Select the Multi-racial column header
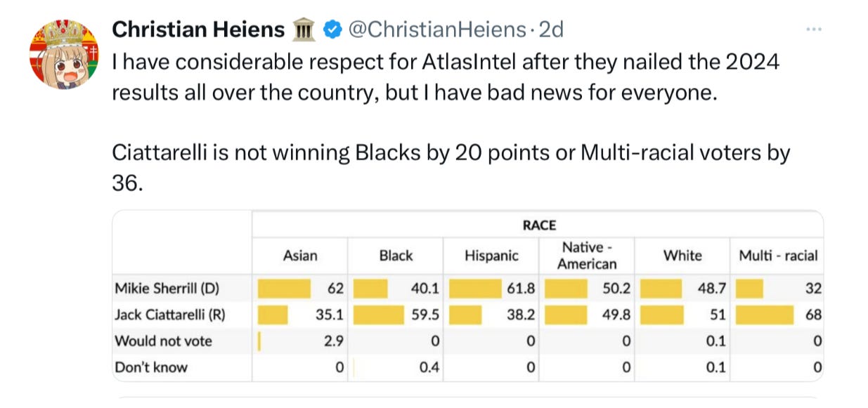The height and width of the screenshot is (408, 868). (778, 256)
